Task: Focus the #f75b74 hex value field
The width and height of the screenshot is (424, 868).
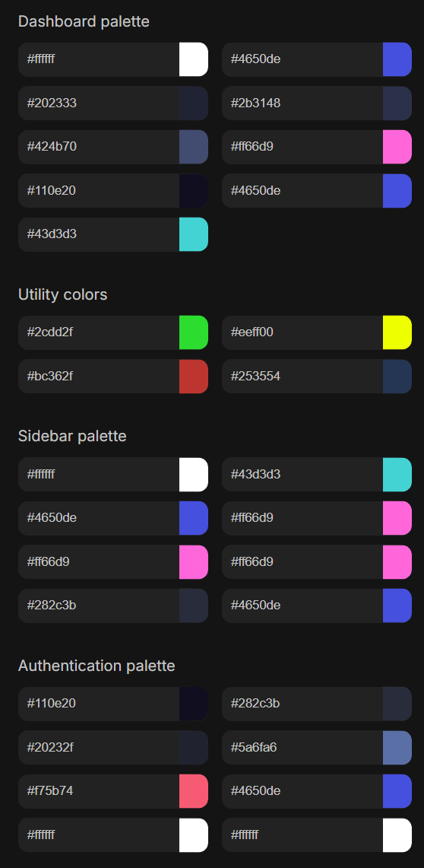Action: click(x=98, y=791)
